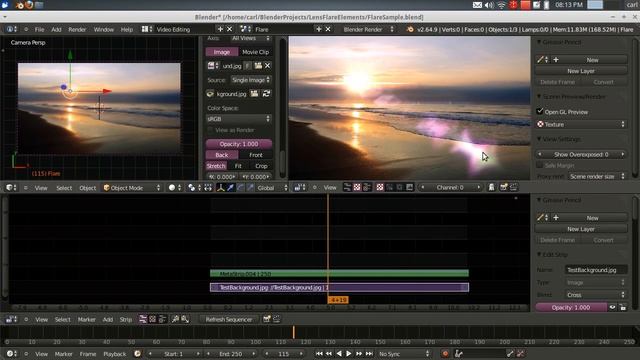Click New Layer in the lower Grease Pencil panel

coord(581,229)
